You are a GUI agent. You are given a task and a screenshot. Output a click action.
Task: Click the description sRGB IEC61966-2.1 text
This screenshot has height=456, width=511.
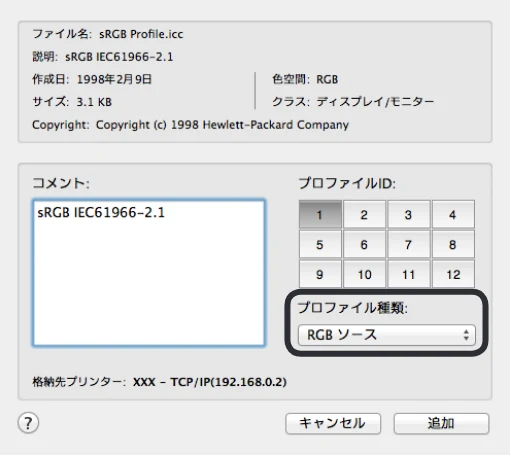(x=119, y=57)
